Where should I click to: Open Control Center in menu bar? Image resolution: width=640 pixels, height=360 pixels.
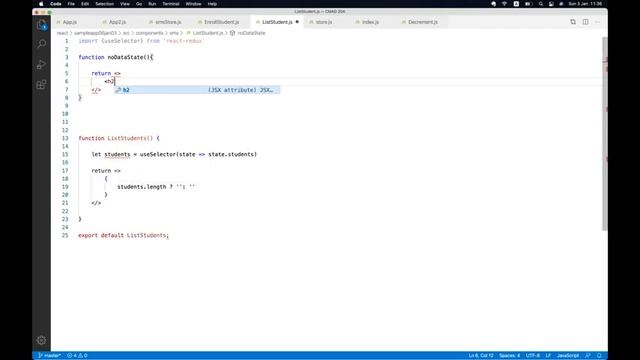pyautogui.click(x=551, y=4)
